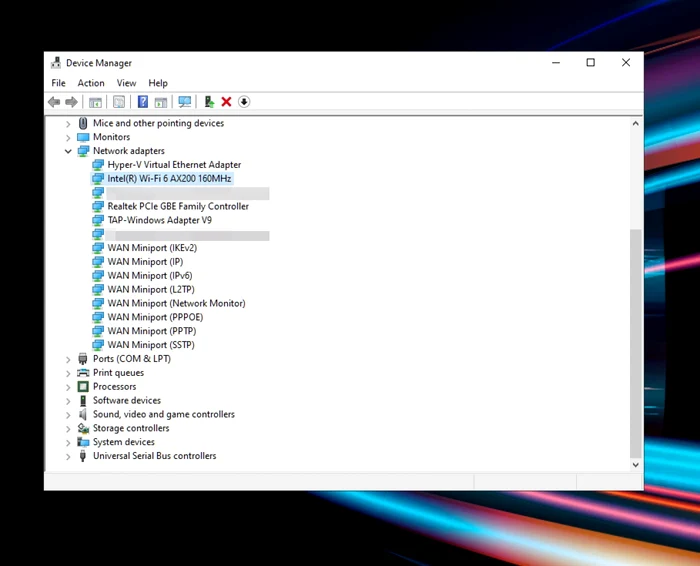Click the Forward arrow toolbar icon
The width and height of the screenshot is (700, 566).
[71, 102]
